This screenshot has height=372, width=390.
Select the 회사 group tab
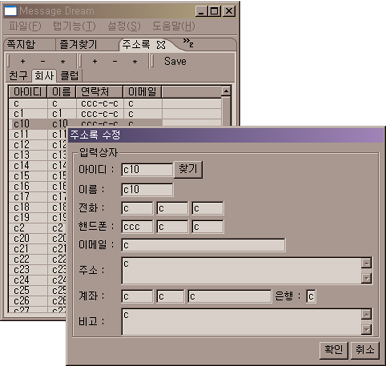[44, 76]
